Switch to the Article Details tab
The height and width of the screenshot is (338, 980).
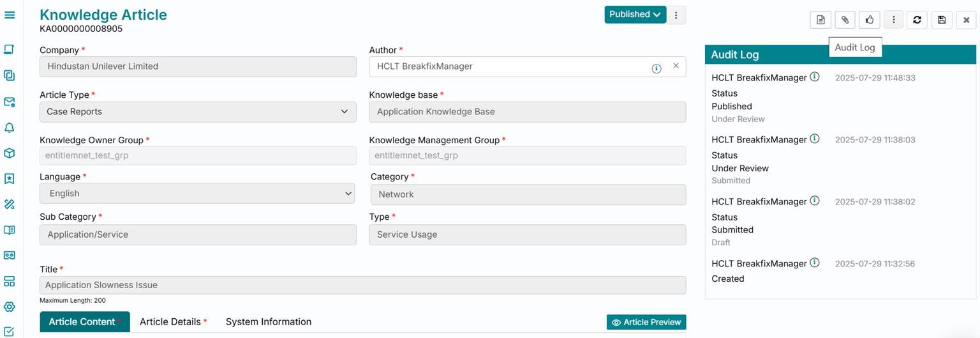coord(174,322)
